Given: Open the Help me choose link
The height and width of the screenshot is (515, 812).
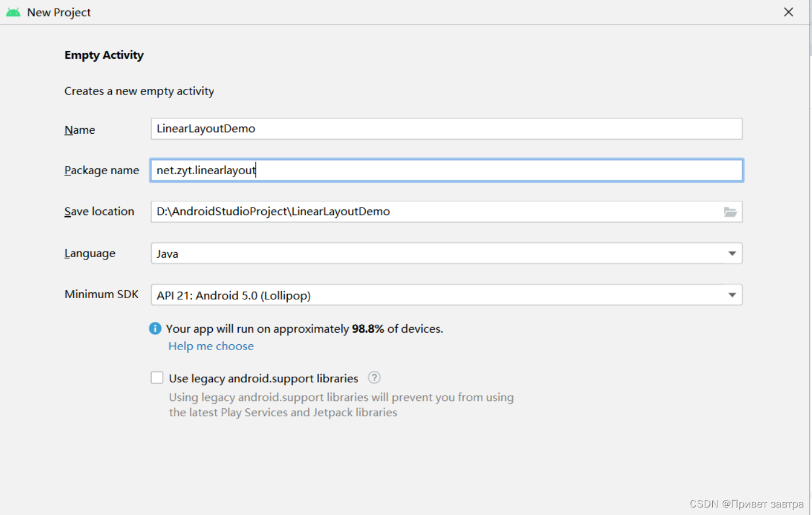Looking at the screenshot, I should pos(211,346).
